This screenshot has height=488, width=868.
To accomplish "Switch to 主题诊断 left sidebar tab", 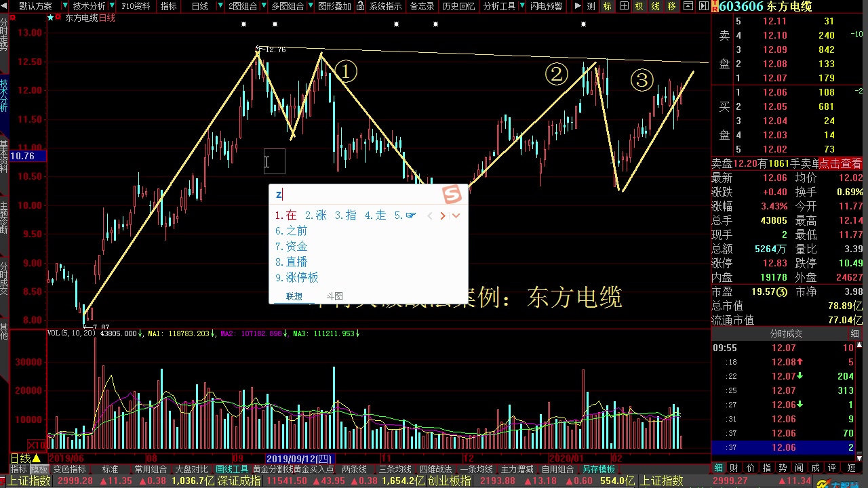I will point(4,218).
